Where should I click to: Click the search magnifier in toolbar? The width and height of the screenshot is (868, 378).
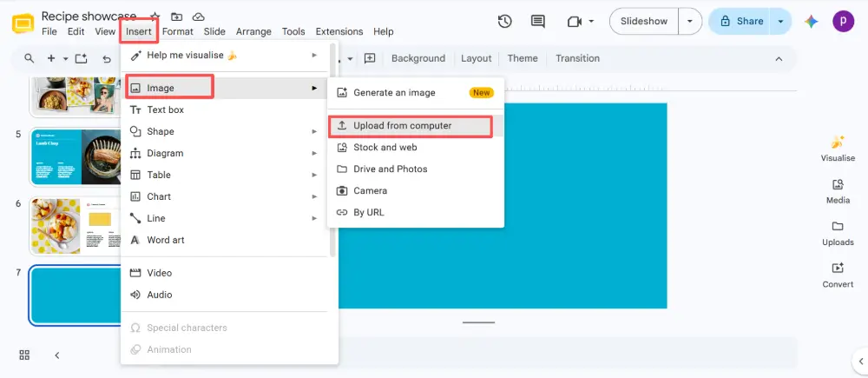coord(30,58)
